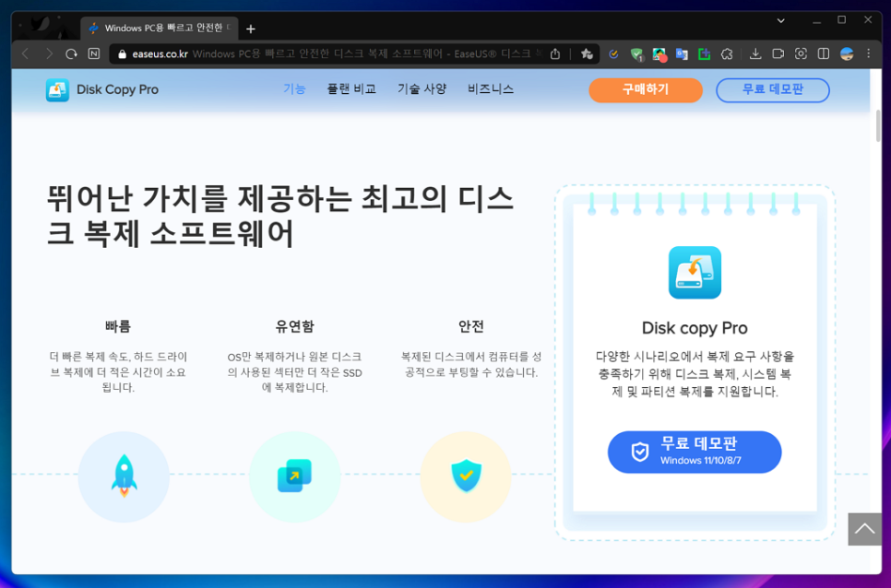Go forward with the browser forward arrow
Image resolution: width=891 pixels, height=588 pixels.
49,54
